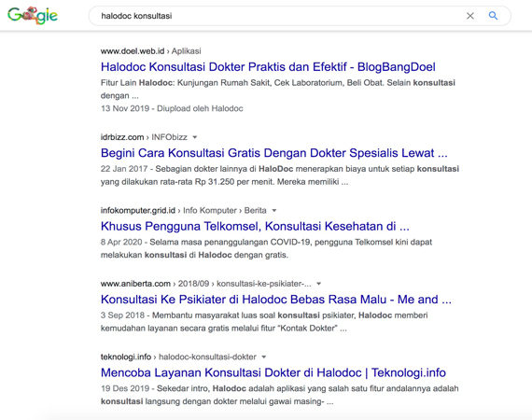Image resolution: width=532 pixels, height=420 pixels.
Task: Click the snippet dated 19 Des 2019
Action: click(280, 395)
